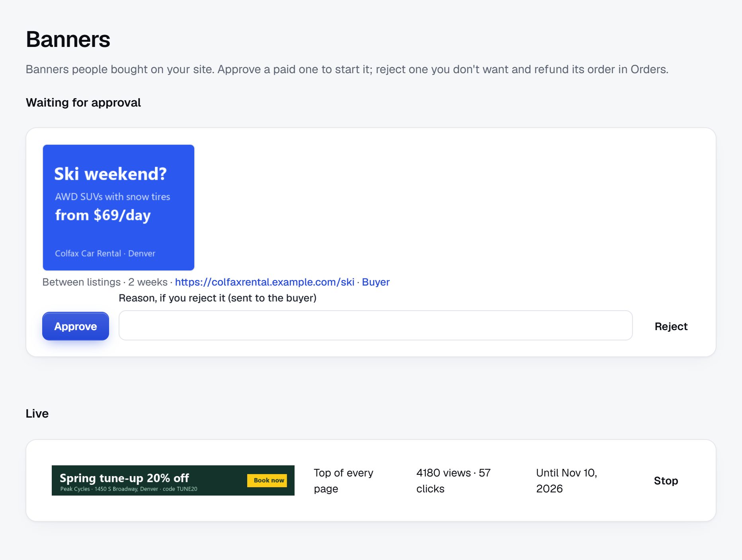Select the 'Until Nov 10, 2026' text

[x=566, y=480]
